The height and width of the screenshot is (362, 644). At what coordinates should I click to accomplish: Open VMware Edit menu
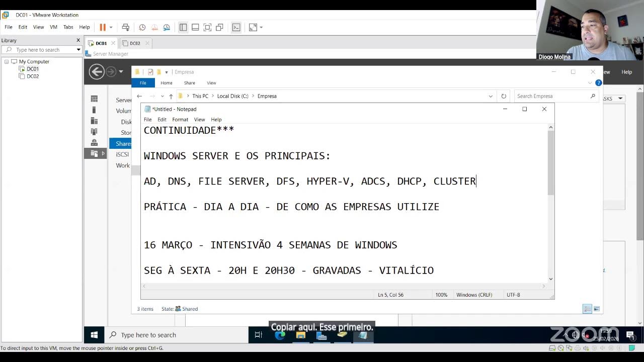click(23, 27)
